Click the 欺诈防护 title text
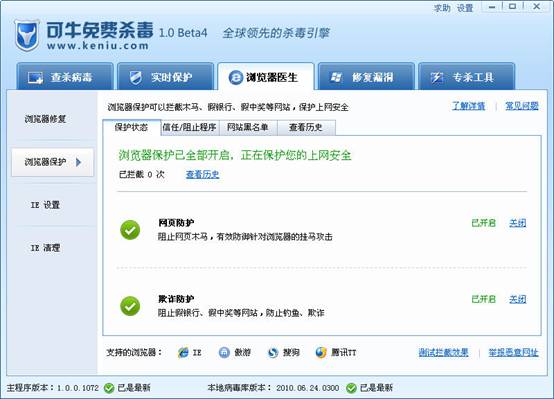The image size is (554, 399). [x=176, y=299]
